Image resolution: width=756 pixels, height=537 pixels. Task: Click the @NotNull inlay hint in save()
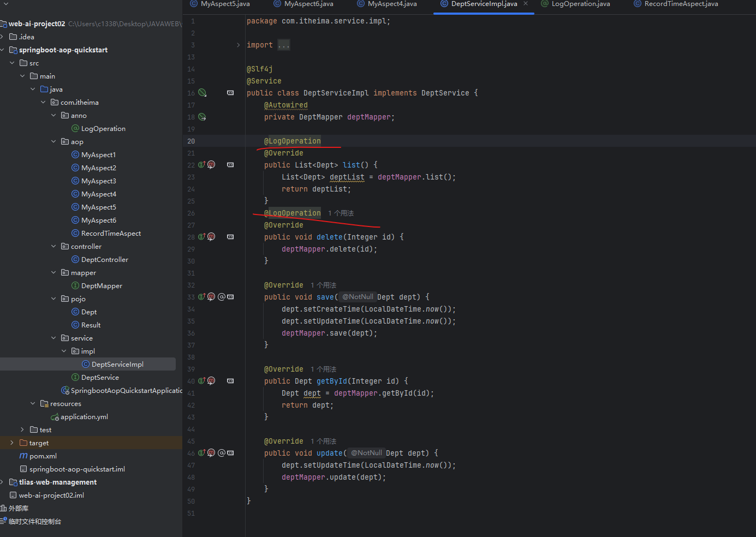[x=358, y=297]
